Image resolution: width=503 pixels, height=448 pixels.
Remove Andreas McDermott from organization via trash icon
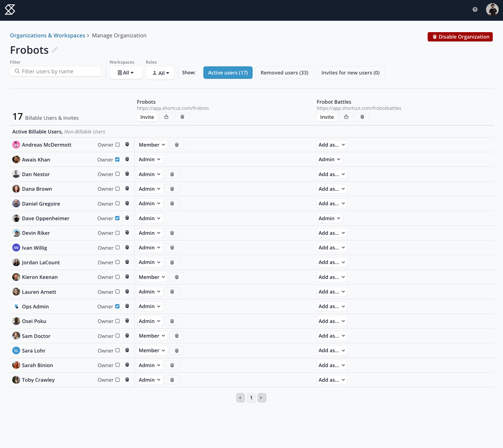click(x=127, y=145)
